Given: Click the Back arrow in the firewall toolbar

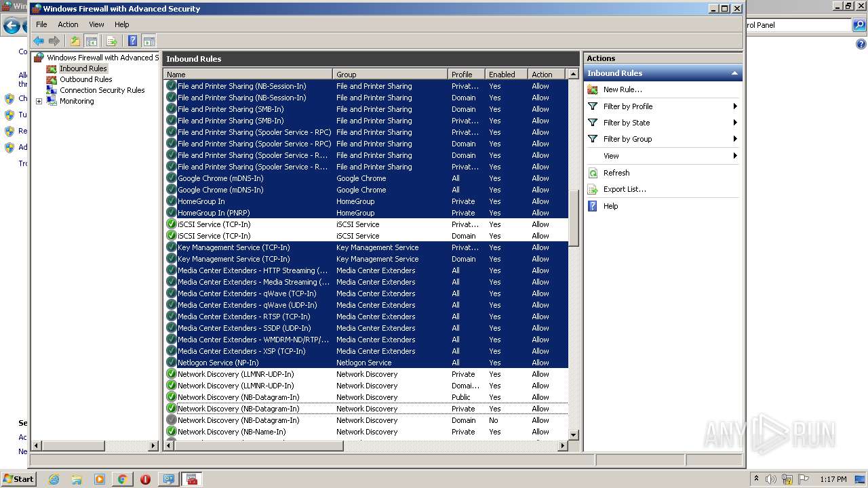Looking at the screenshot, I should [39, 41].
